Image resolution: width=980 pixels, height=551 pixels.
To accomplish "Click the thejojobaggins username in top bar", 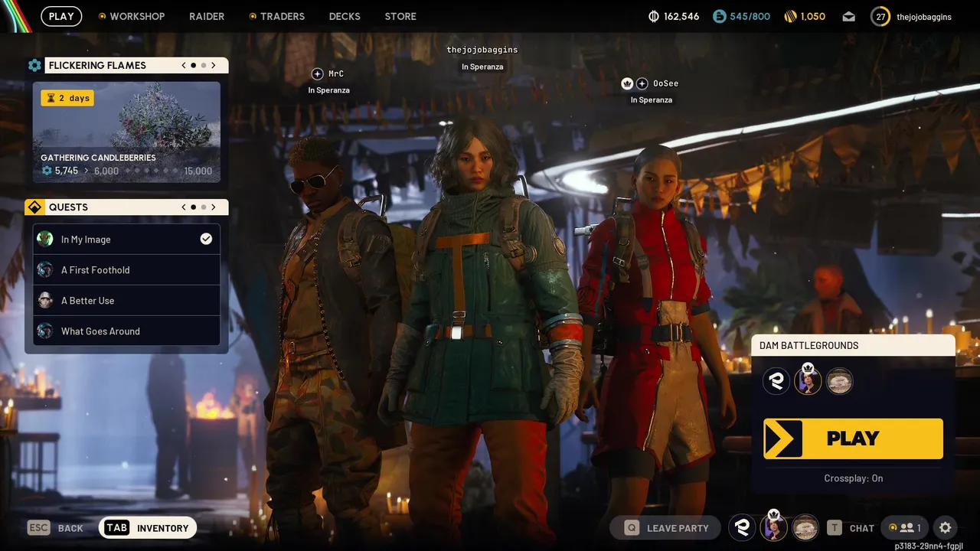I will [x=924, y=16].
